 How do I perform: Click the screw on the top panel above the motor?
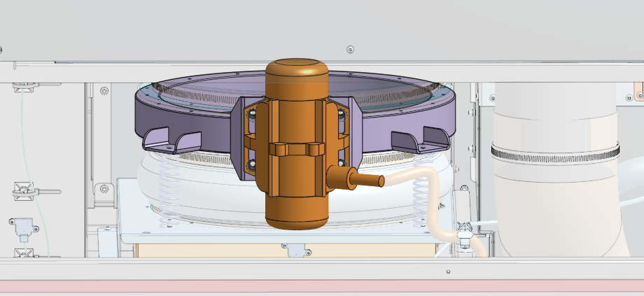tap(350, 50)
